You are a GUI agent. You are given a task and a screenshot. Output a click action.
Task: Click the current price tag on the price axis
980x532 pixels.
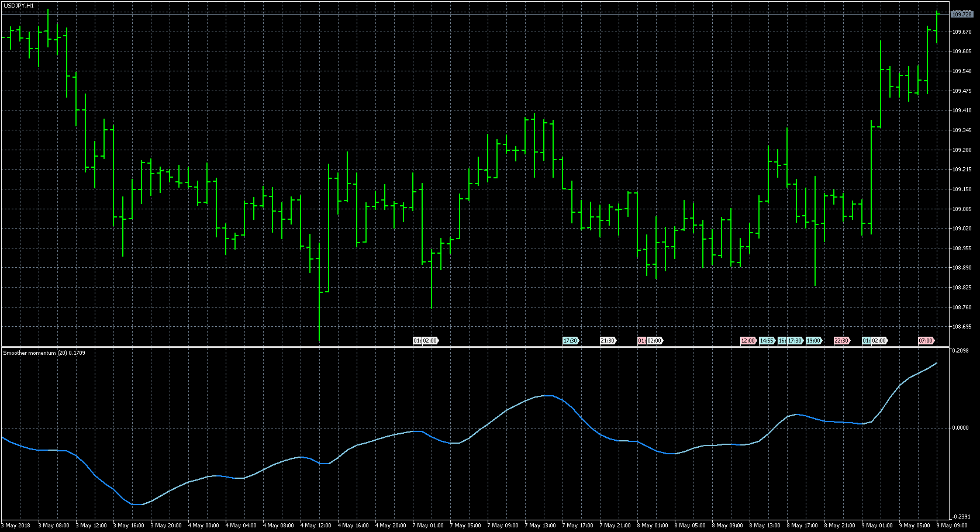[962, 14]
